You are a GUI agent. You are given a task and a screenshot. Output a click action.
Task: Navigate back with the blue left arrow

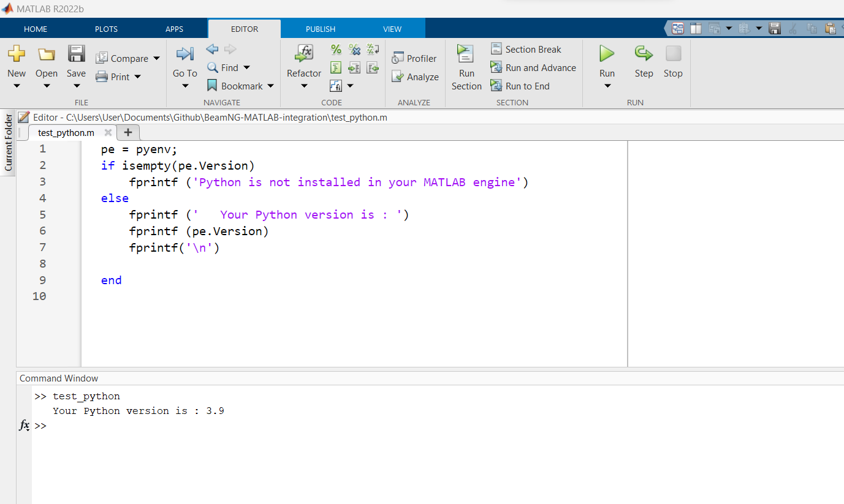point(212,49)
